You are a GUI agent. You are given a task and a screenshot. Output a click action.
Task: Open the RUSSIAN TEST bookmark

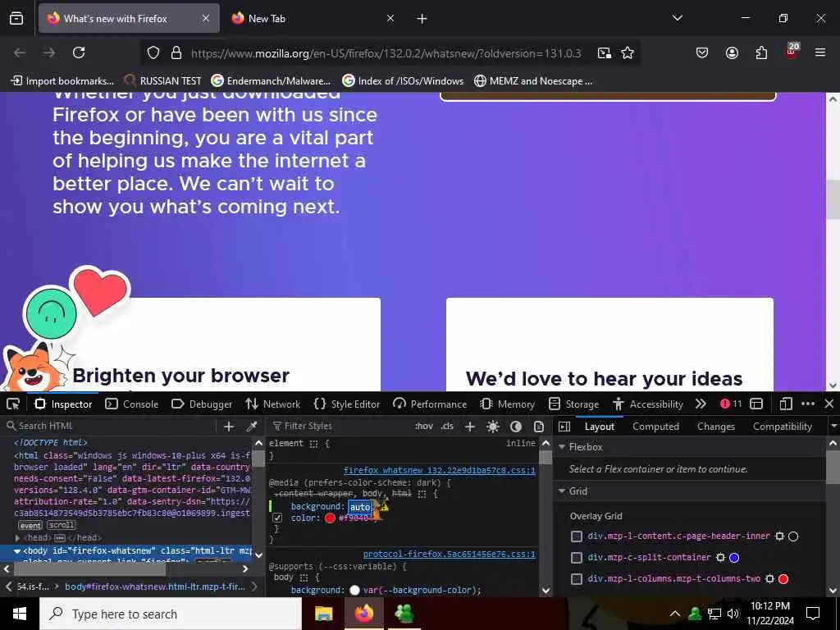(163, 81)
